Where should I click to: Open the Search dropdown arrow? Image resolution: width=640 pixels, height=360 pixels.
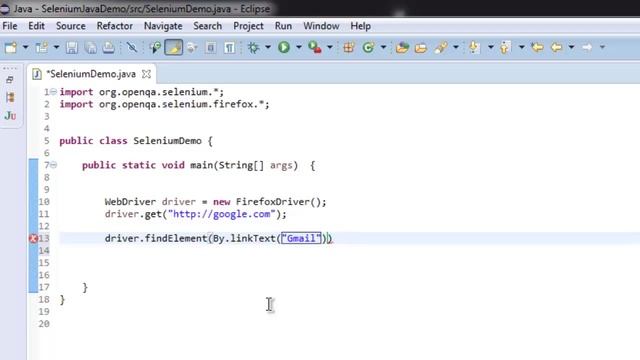456,48
